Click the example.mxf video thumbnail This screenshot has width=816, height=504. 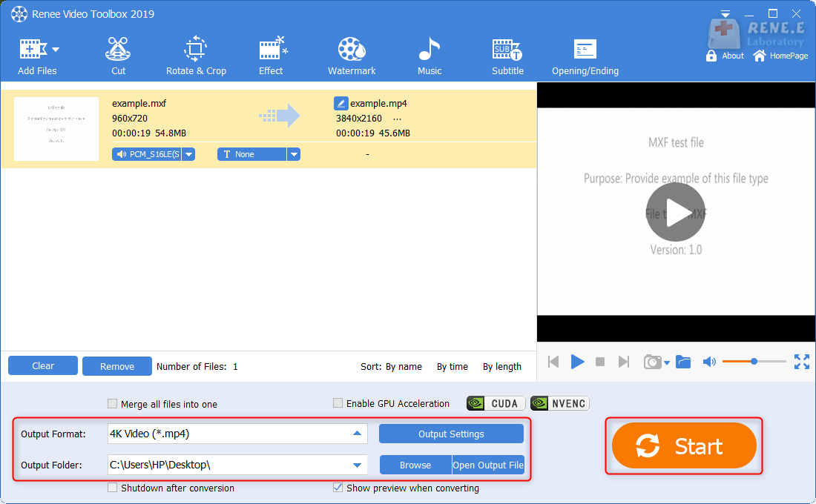[56, 128]
